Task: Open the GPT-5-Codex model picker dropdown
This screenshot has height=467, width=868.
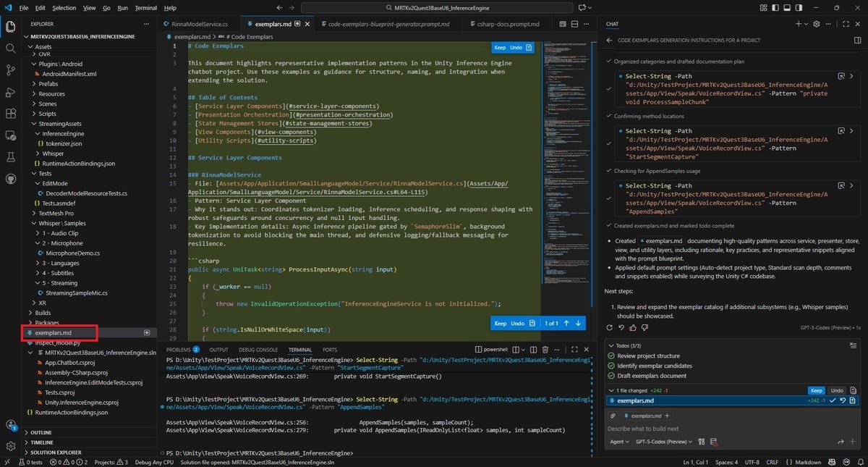Action: [x=664, y=442]
